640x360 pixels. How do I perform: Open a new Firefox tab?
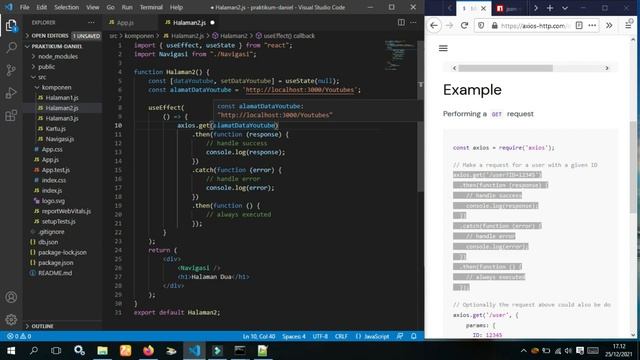(x=550, y=8)
